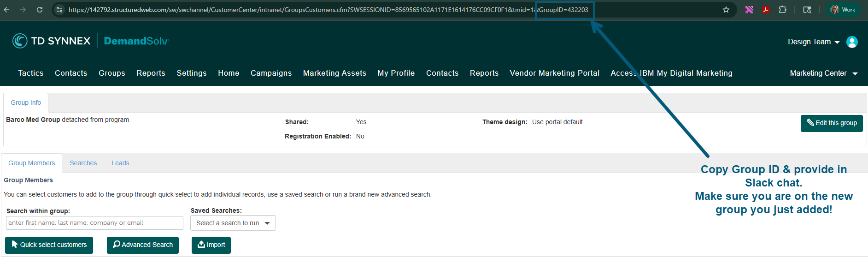The width and height of the screenshot is (868, 258).
Task: Go back to the previous page
Action: point(6,10)
